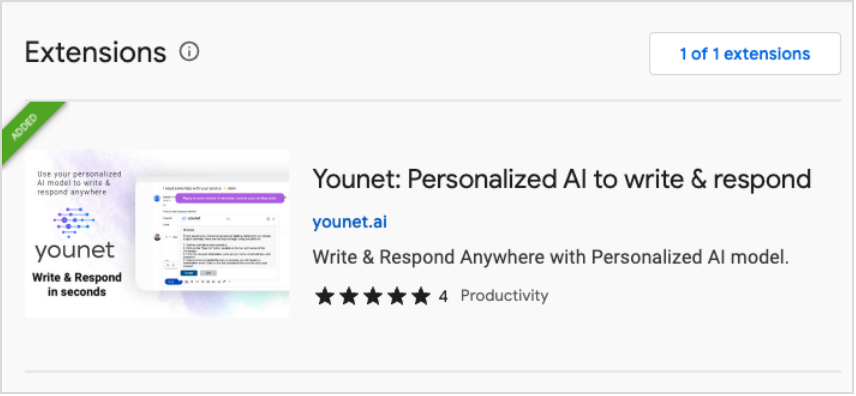Viewport: 856px width, 396px height.
Task: Click the "younet" wordmark in the thumbnail
Action: (75, 252)
